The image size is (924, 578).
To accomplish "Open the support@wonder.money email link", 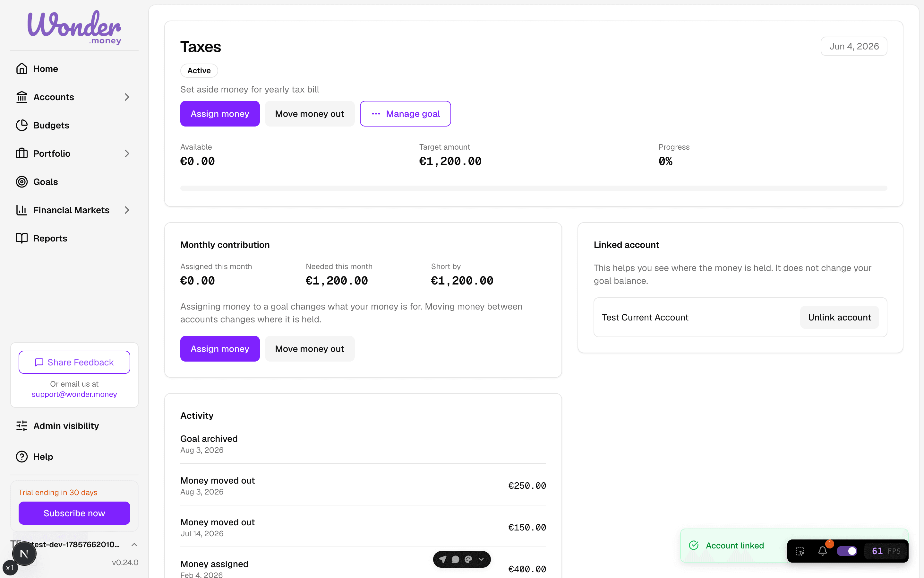I will pos(74,394).
